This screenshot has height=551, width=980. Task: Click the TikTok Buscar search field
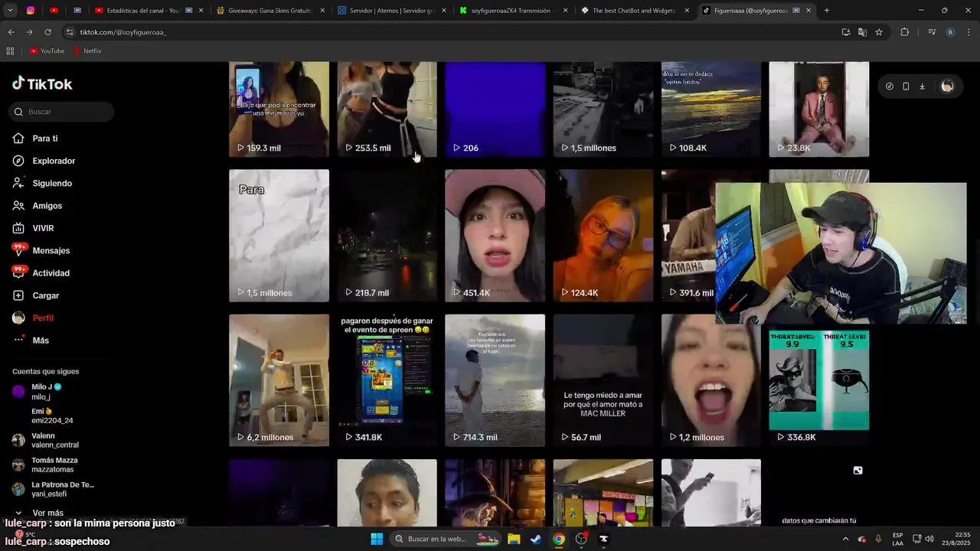(63, 112)
